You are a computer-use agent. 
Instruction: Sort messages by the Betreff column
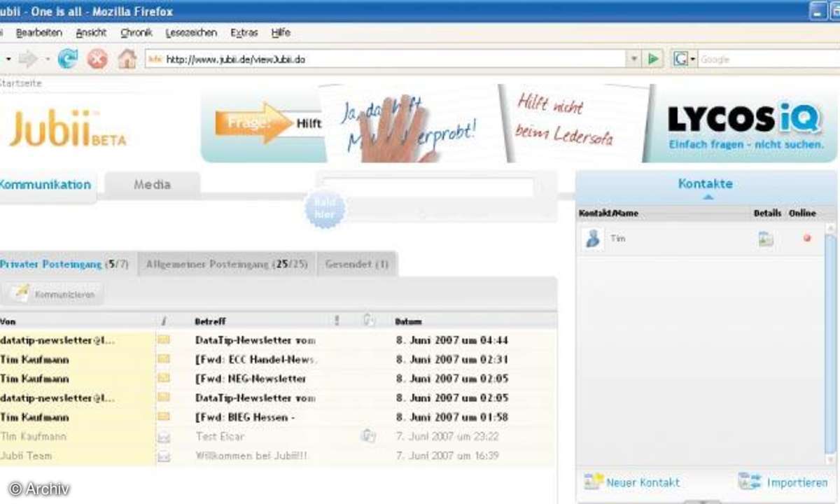pos(210,322)
